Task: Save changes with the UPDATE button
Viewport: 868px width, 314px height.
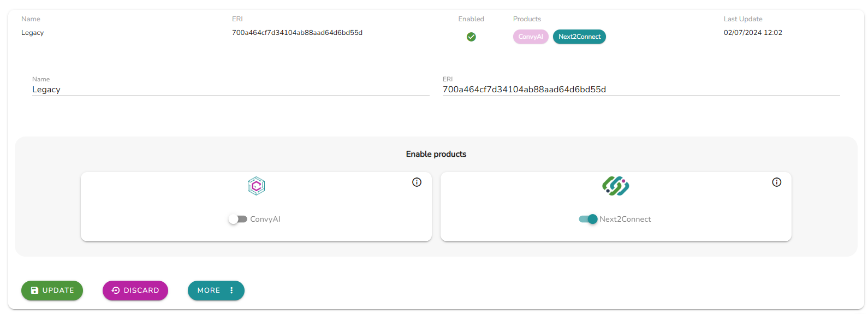Action: [52, 291]
